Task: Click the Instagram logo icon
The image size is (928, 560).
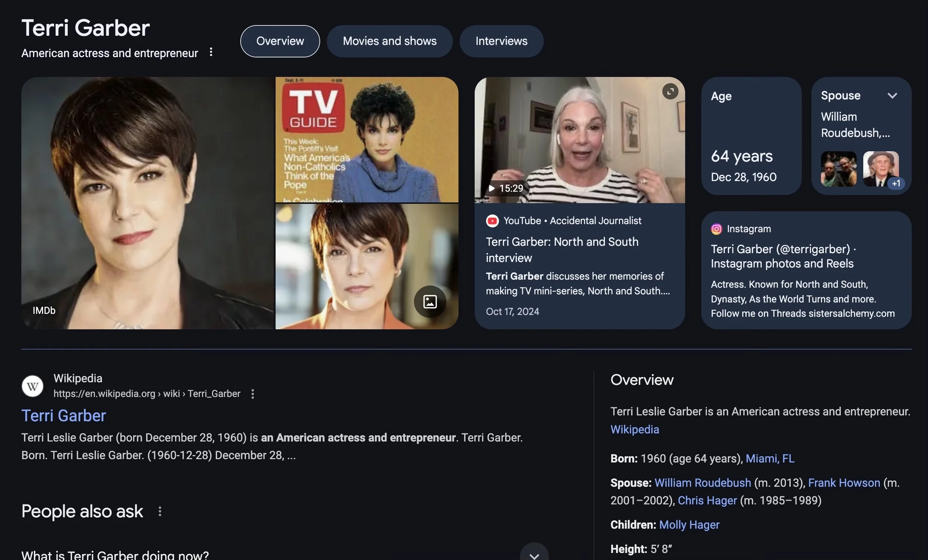Action: [716, 229]
